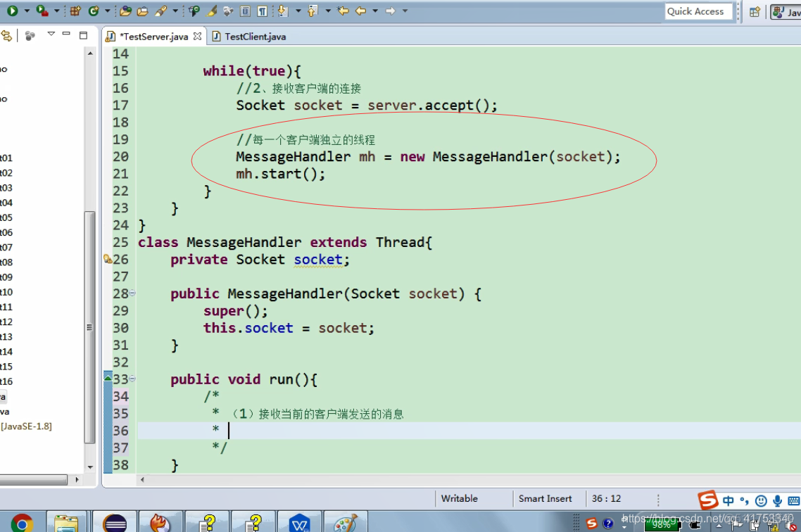Click the Sogou input method logo
The width and height of the screenshot is (801, 532).
708,500
